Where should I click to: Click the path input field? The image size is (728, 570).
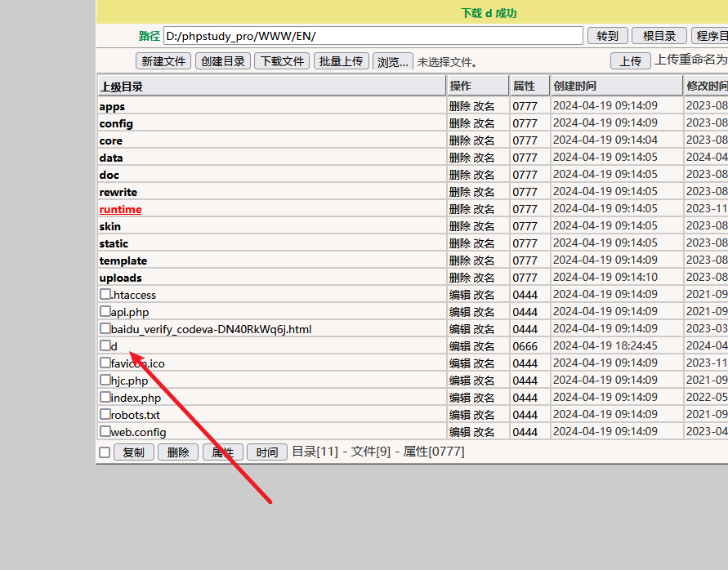373,36
